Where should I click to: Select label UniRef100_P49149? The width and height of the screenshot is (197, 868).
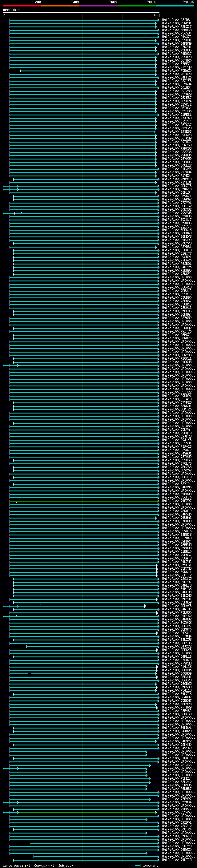pyautogui.click(x=177, y=748)
